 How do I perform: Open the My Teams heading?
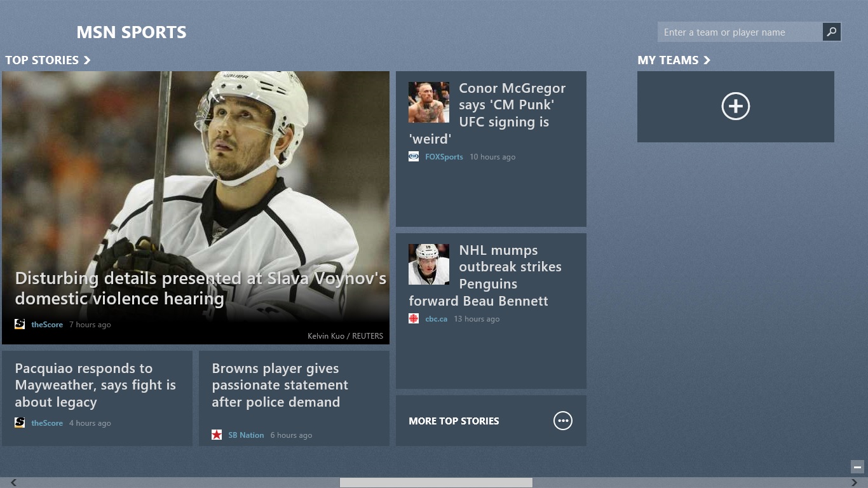click(x=668, y=60)
